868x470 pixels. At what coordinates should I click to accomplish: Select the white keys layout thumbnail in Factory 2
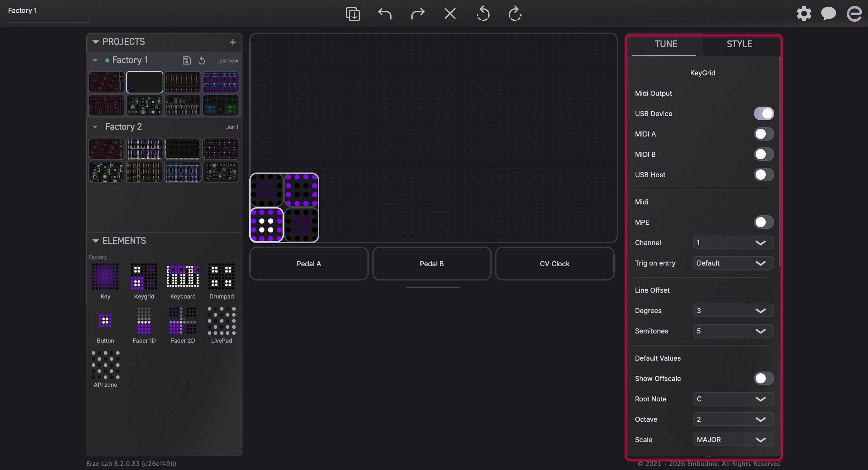145,149
